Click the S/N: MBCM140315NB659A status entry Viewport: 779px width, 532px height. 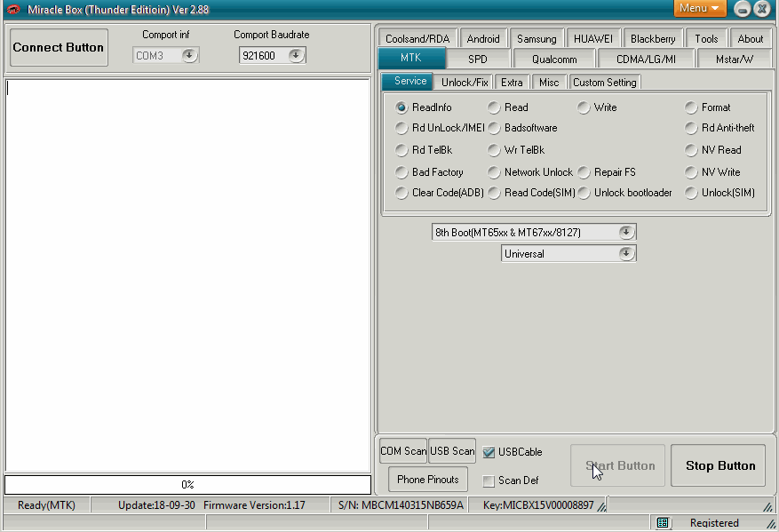pos(401,505)
